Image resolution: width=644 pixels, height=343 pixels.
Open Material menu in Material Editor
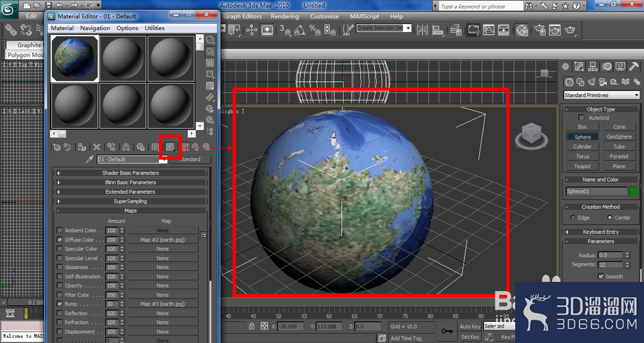click(x=62, y=28)
